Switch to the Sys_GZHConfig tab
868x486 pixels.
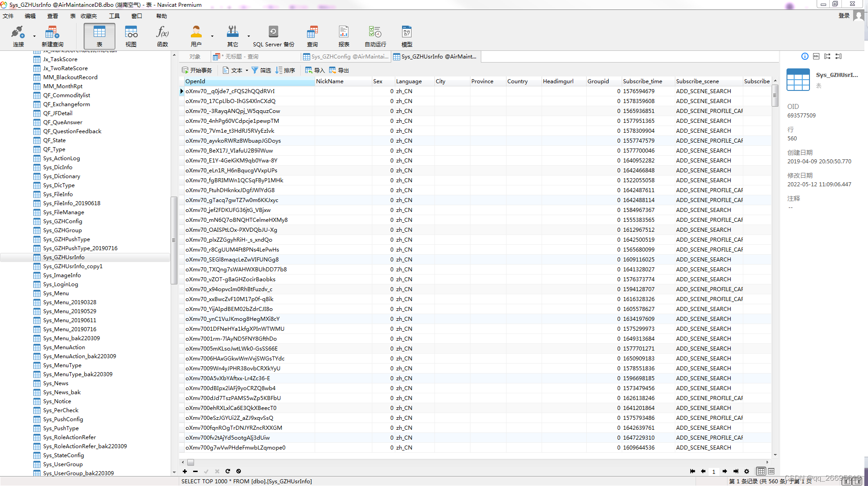tap(345, 56)
